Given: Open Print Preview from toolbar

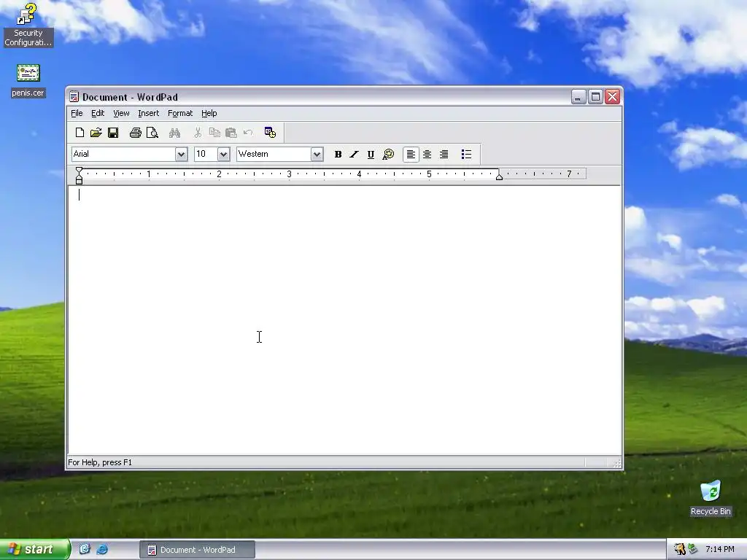Looking at the screenshot, I should click(152, 133).
